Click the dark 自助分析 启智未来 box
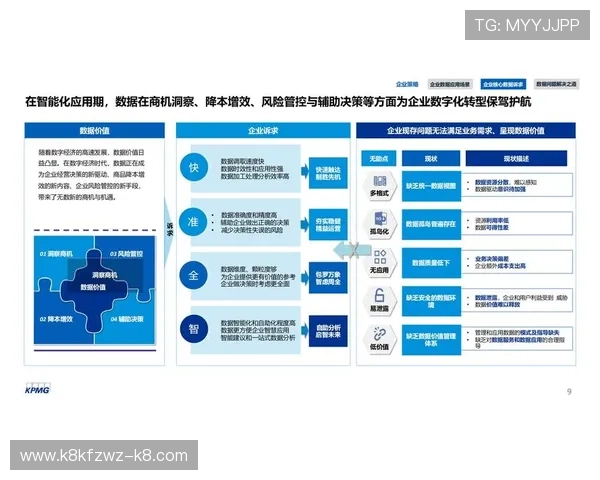Image resolution: width=600 pixels, height=480 pixels. (x=328, y=331)
